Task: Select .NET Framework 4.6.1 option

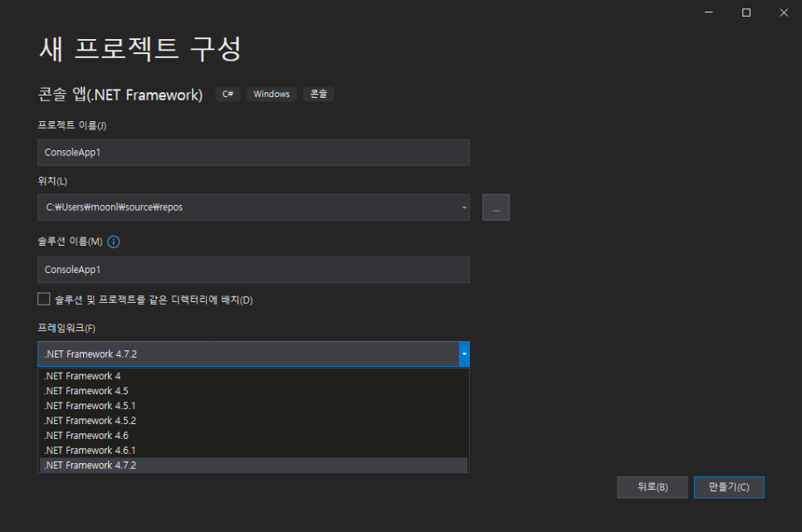Action: point(254,450)
